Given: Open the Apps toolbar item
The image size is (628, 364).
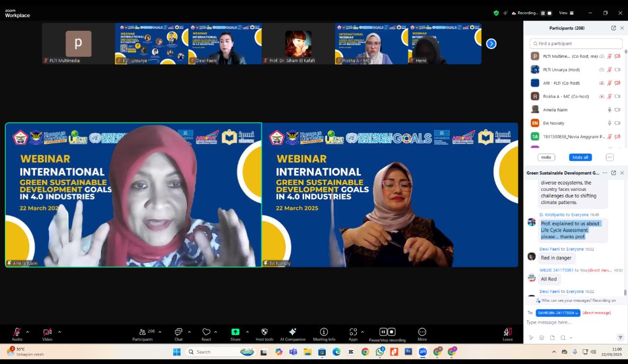Looking at the screenshot, I should pos(353,332).
